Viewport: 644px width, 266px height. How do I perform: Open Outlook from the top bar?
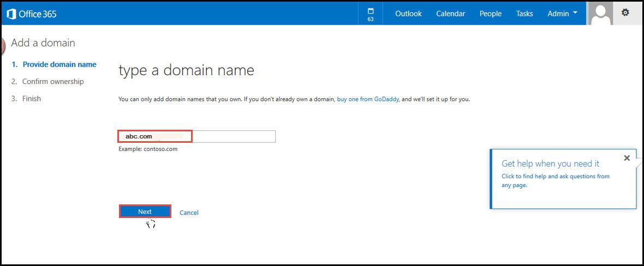408,14
